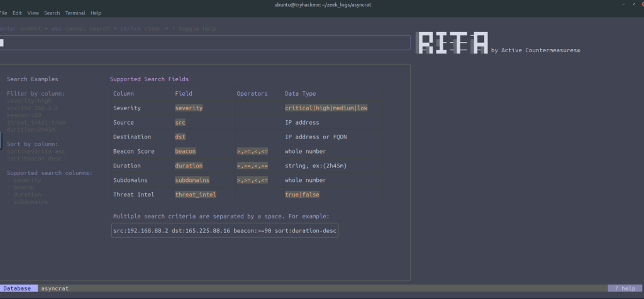Click the 'threat_intel' field name
Image resolution: width=644 pixels, height=299 pixels.
point(195,195)
